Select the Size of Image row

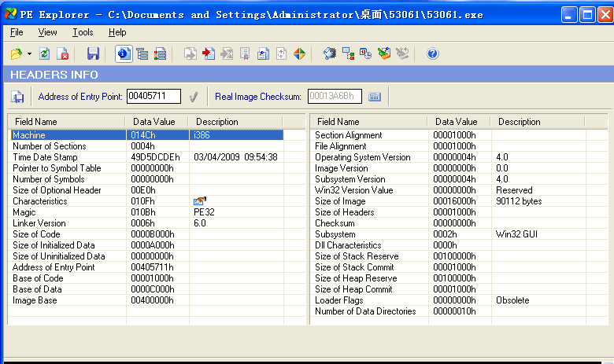[x=449, y=201]
